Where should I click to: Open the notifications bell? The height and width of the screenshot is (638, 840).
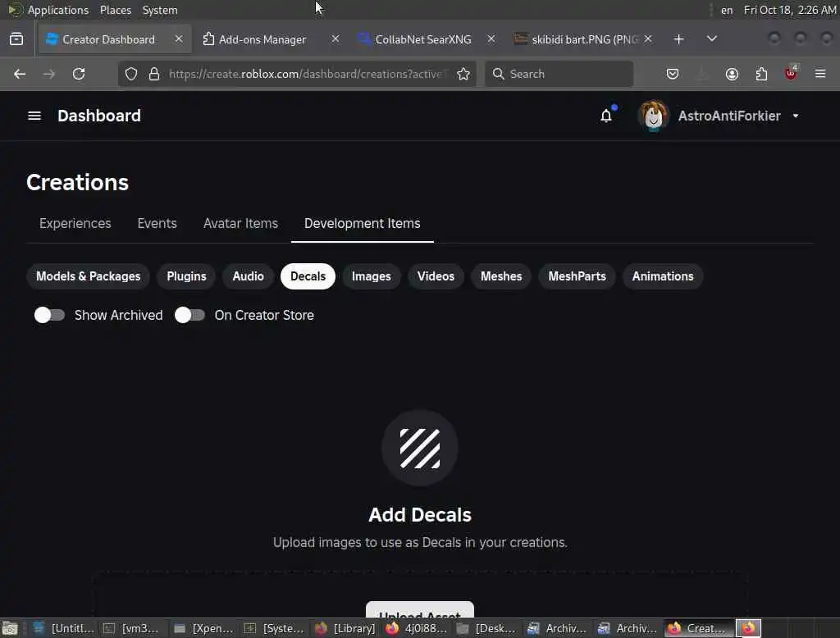point(606,116)
